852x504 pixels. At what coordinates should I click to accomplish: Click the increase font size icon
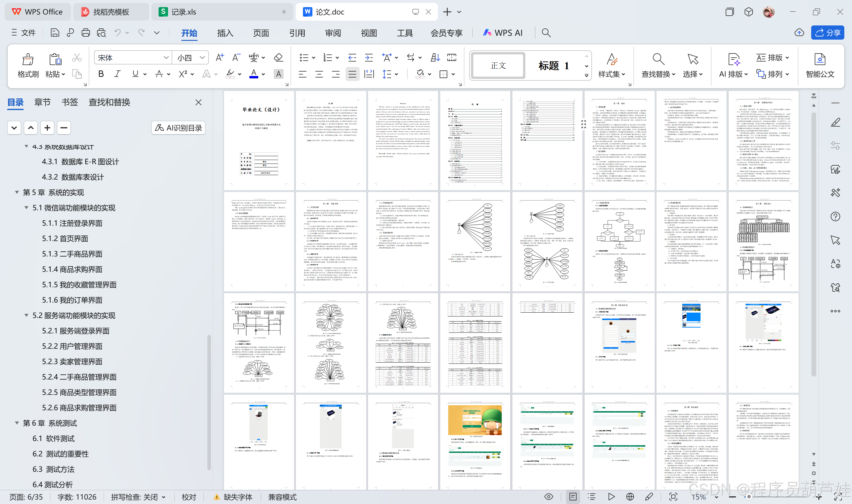click(220, 57)
